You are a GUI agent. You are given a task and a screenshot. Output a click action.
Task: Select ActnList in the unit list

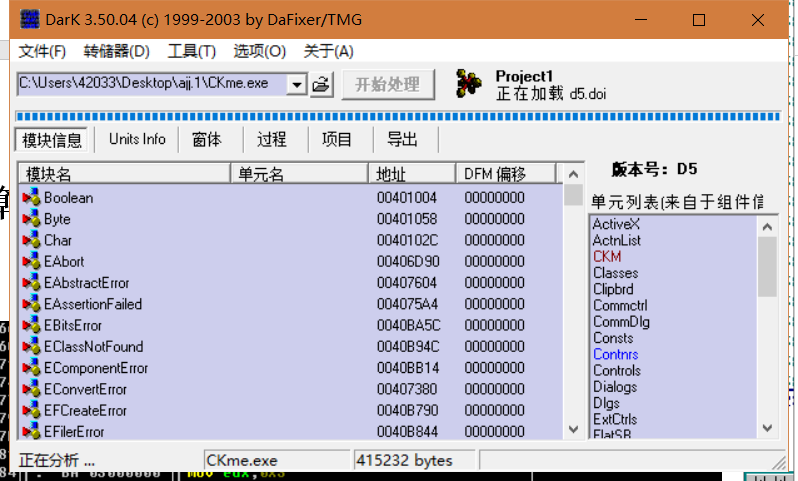click(x=616, y=240)
